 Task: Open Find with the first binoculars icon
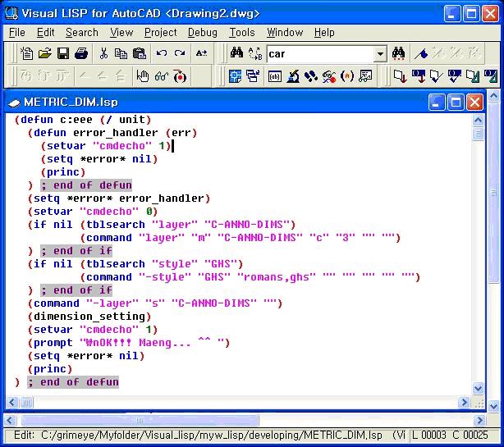coord(236,54)
